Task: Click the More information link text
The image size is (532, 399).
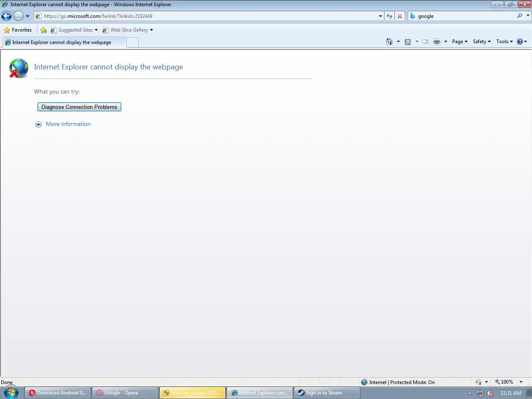Action: [x=68, y=124]
